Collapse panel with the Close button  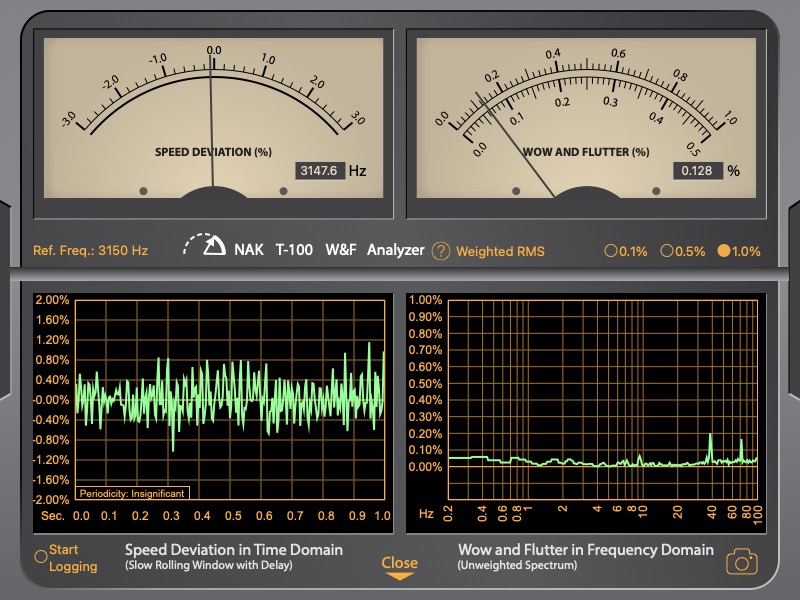point(399,567)
